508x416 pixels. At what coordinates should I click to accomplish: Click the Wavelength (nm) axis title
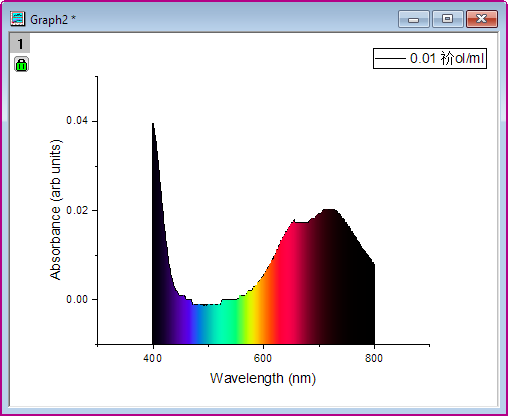[x=263, y=379]
